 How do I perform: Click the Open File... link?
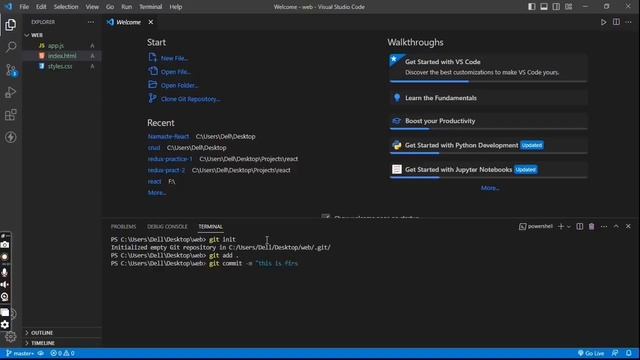point(176,72)
